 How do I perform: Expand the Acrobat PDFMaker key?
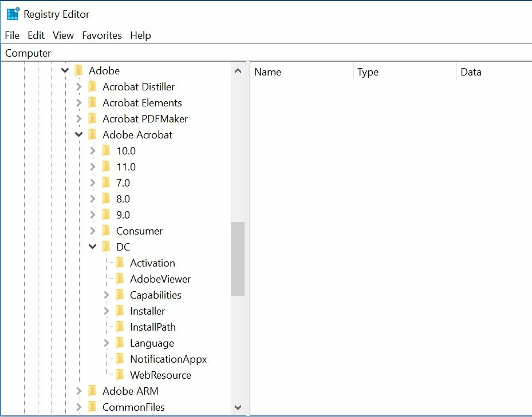(78, 118)
